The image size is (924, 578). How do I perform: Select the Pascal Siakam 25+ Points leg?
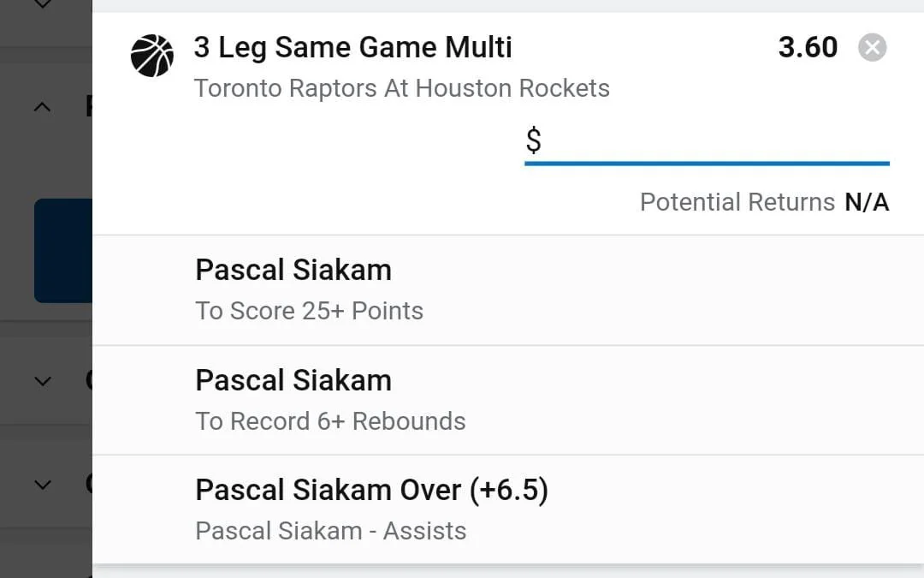coord(293,271)
